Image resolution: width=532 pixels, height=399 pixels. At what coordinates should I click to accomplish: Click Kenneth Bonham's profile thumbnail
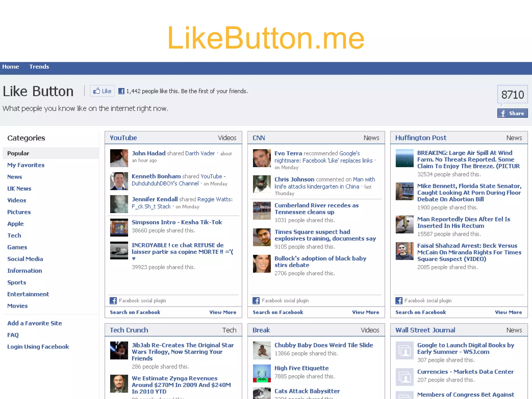119,181
